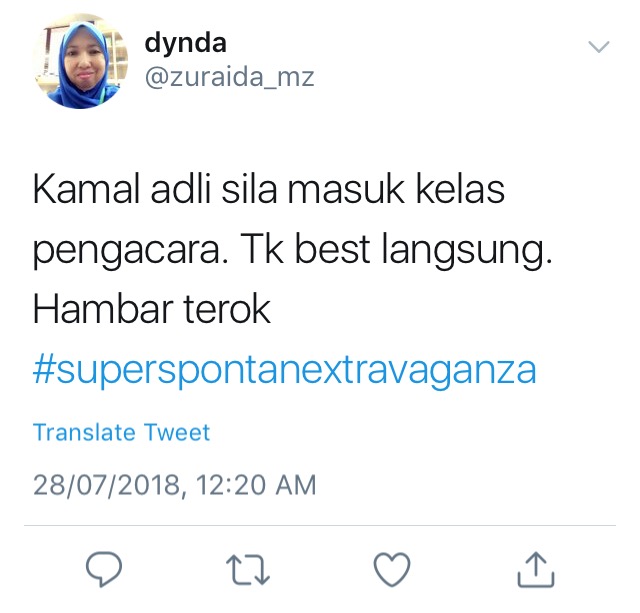
Task: Retweet using the looping arrows icon
Action: [x=248, y=569]
